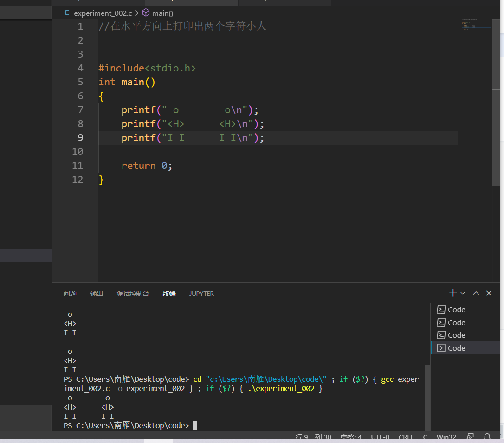Click the 行 9, 列 30 cursor position indicator
The width and height of the screenshot is (504, 443).
pos(313,437)
